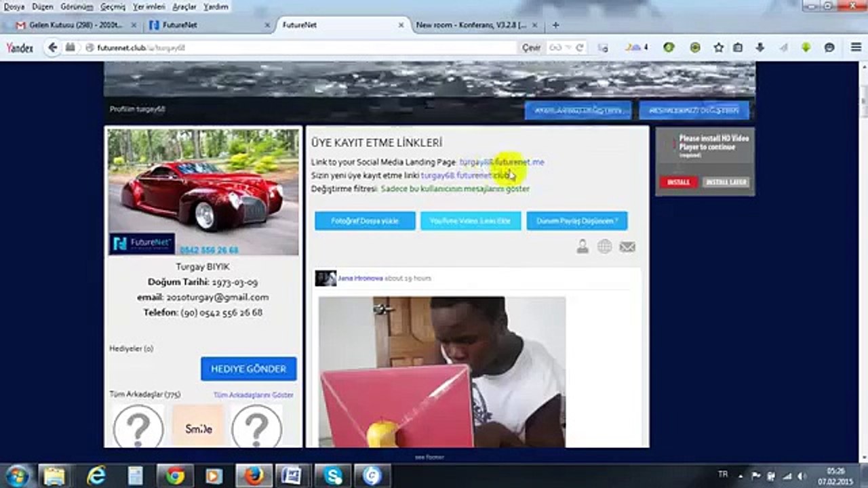Screen dimensions: 868x488
Task: Open the Word taskbar icon
Action: (x=292, y=476)
